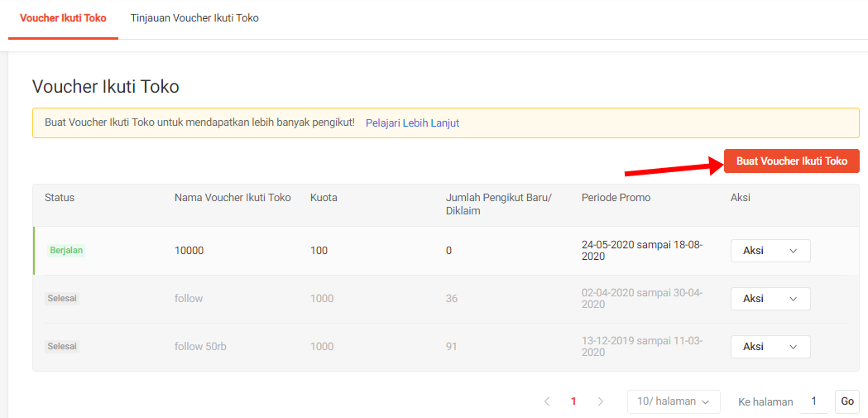Click the Ke halaman page number field

click(815, 401)
